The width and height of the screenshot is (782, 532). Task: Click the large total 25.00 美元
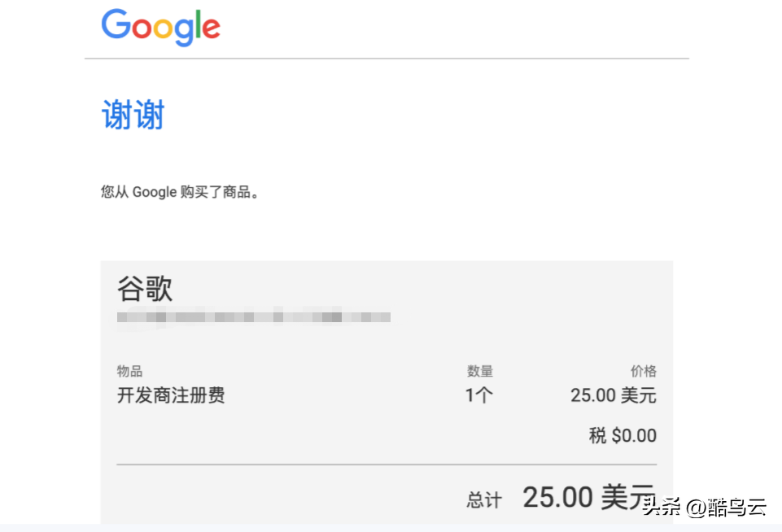tap(588, 497)
